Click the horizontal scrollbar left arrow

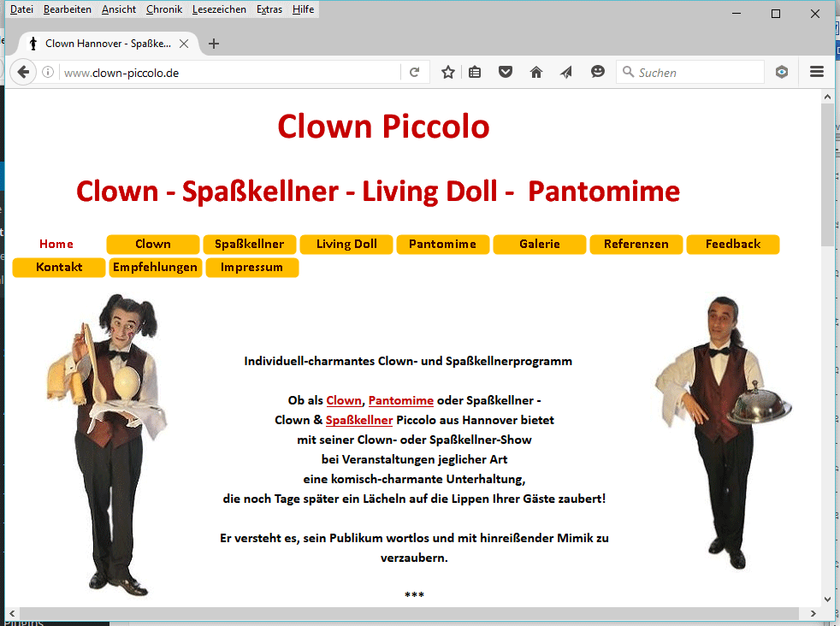click(12, 614)
